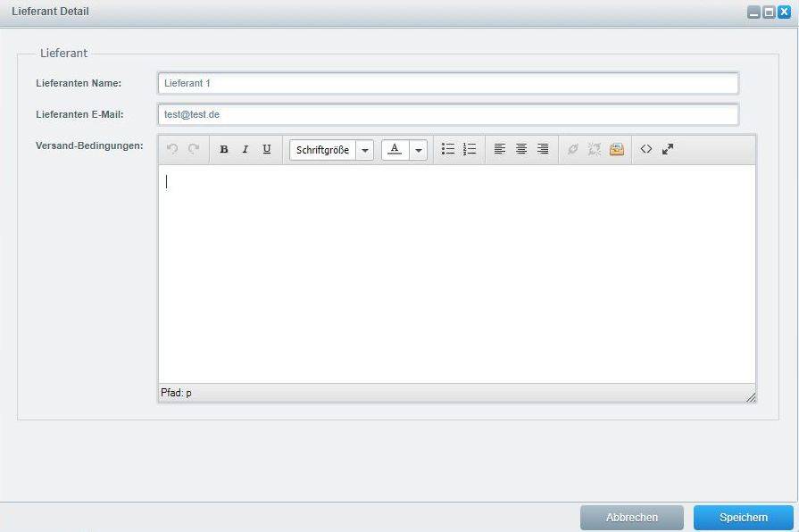This screenshot has width=799, height=532.
Task: Apply the text color A button
Action: coord(395,150)
